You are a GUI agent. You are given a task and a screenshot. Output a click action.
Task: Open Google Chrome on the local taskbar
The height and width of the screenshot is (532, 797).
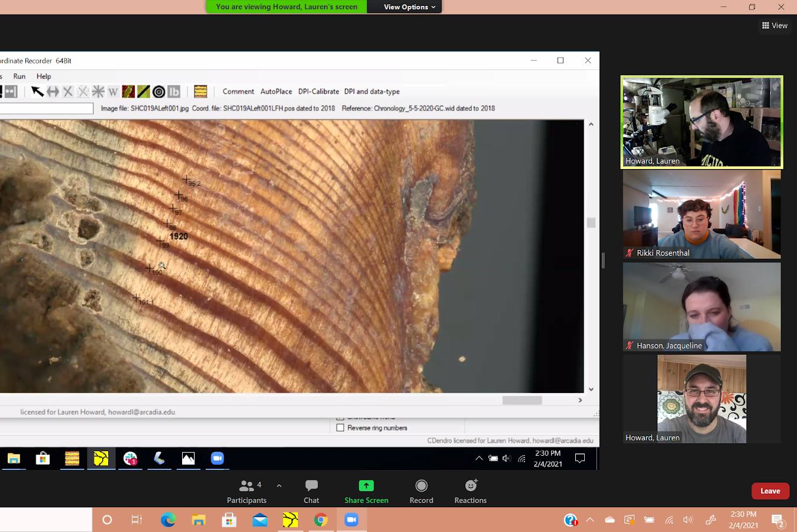[x=320, y=520]
